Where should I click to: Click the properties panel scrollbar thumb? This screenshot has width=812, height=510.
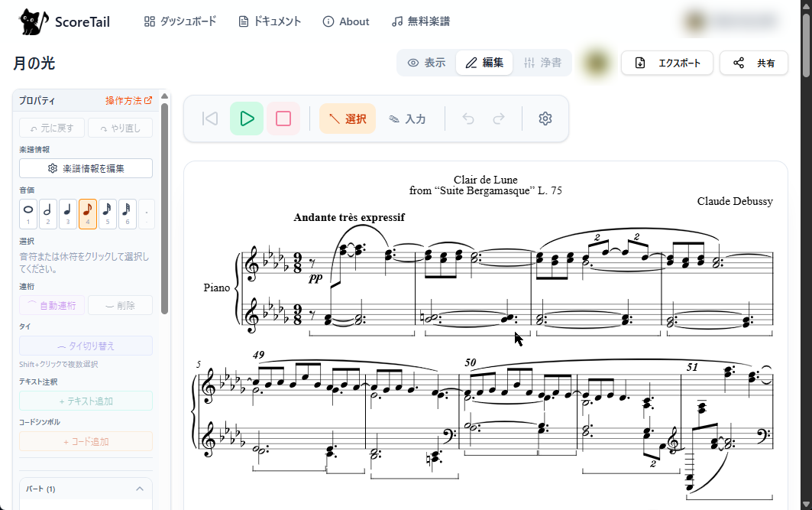(x=165, y=208)
